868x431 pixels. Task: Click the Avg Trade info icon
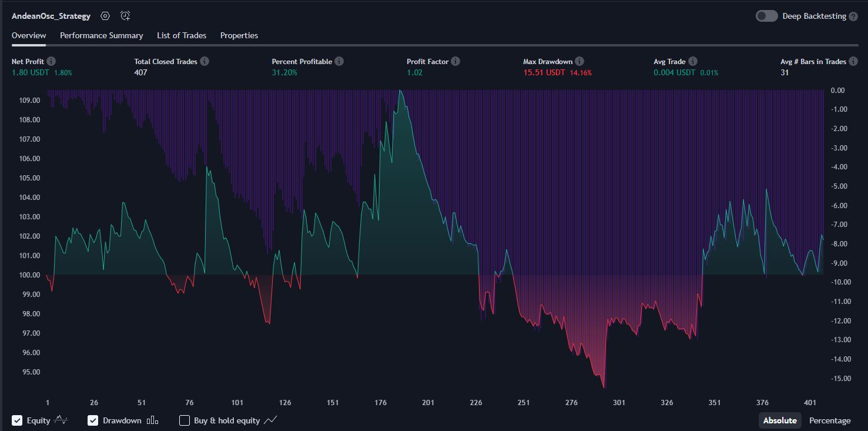click(693, 61)
